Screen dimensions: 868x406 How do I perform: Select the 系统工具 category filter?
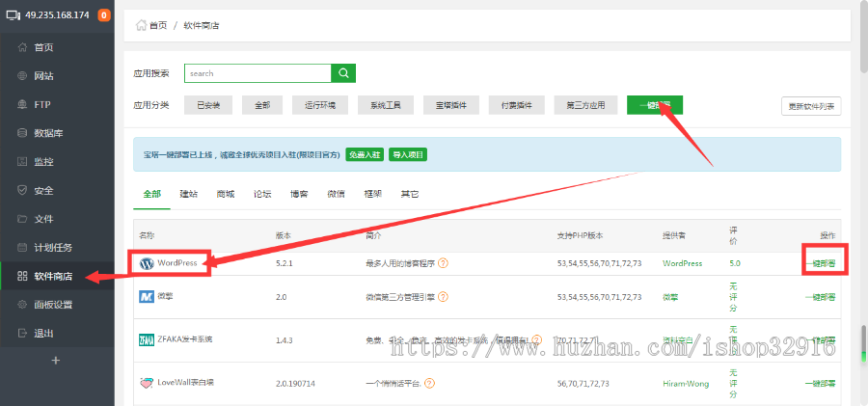pos(386,105)
